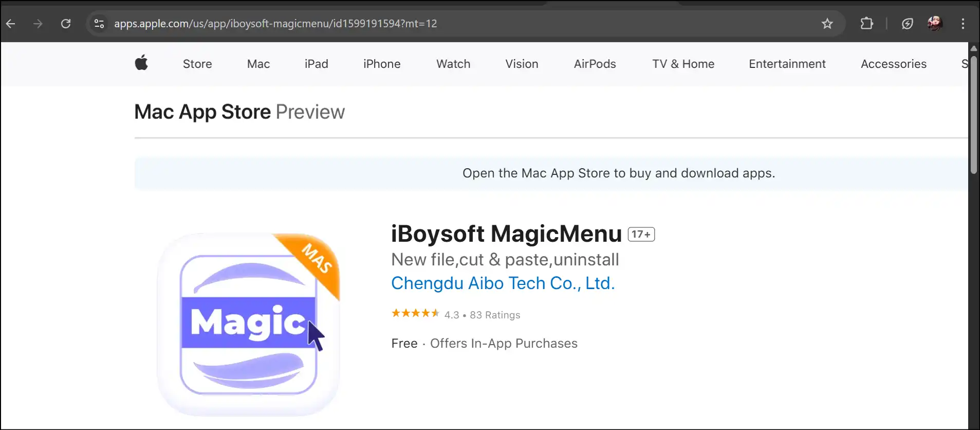Image resolution: width=980 pixels, height=430 pixels.
Task: Click the vertical page scrollbar thumb
Action: (973, 114)
